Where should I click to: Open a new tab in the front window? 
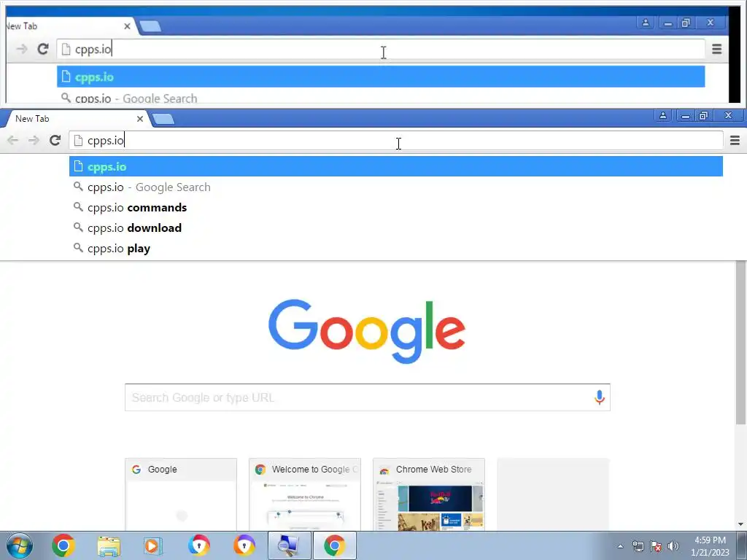pyautogui.click(x=164, y=119)
